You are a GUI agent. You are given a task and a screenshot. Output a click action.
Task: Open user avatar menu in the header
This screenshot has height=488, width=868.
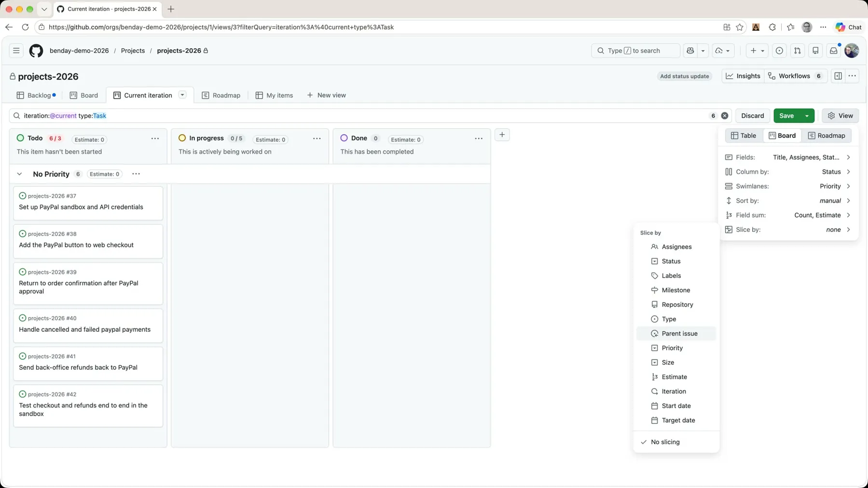(x=852, y=51)
